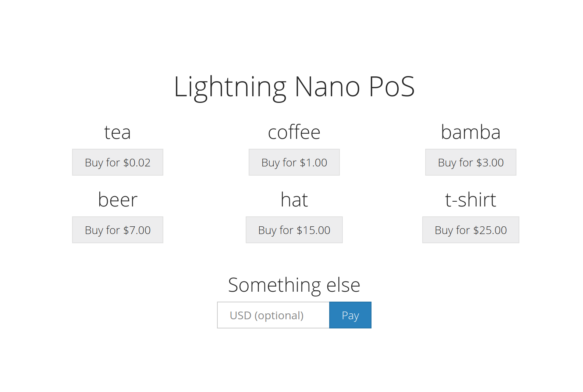Screen dimensions: 583x392
Task: Select the hat item label
Action: (294, 200)
